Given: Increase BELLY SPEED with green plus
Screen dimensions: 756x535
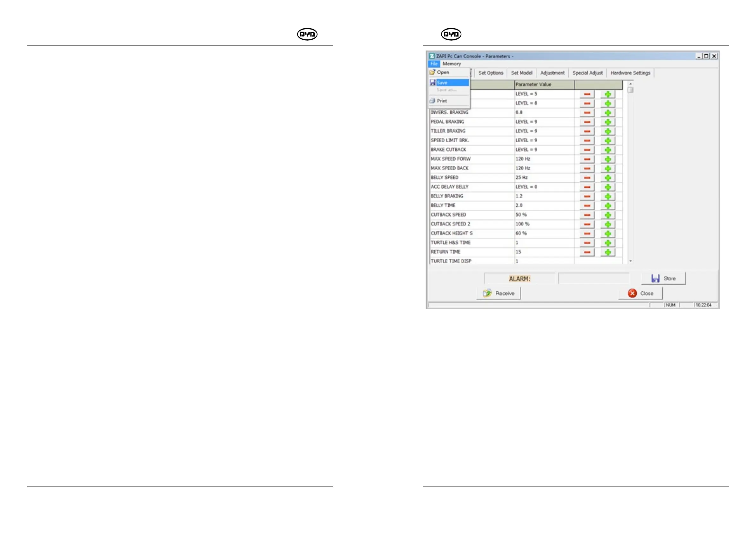Looking at the screenshot, I should coord(607,178).
